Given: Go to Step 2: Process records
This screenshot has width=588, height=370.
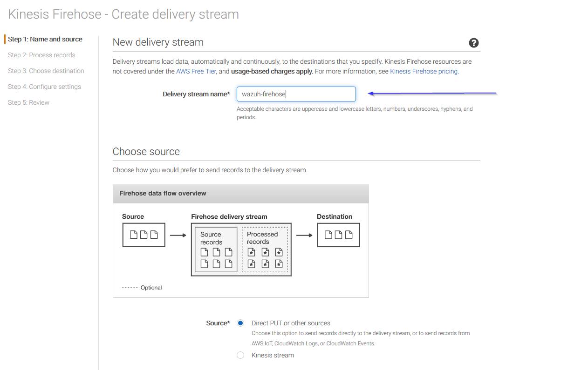Looking at the screenshot, I should [41, 55].
